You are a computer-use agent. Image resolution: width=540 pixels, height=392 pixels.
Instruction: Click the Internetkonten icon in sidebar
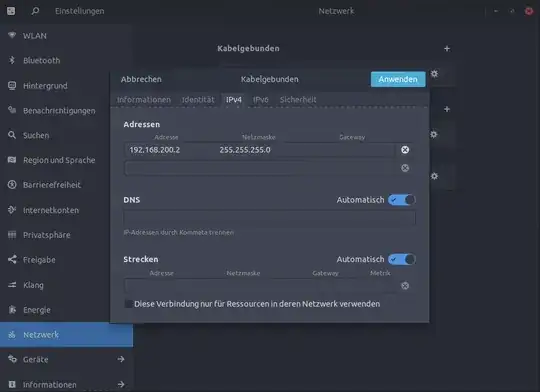(12, 210)
